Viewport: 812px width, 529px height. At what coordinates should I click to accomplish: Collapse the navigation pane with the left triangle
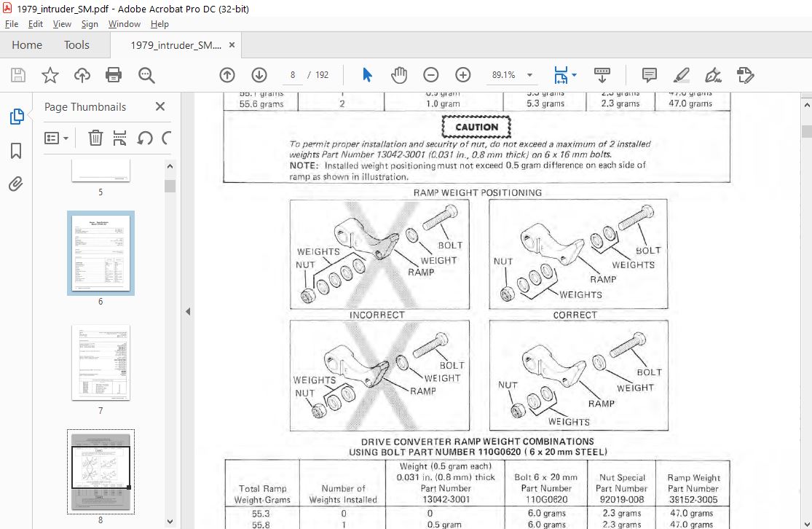[188, 311]
